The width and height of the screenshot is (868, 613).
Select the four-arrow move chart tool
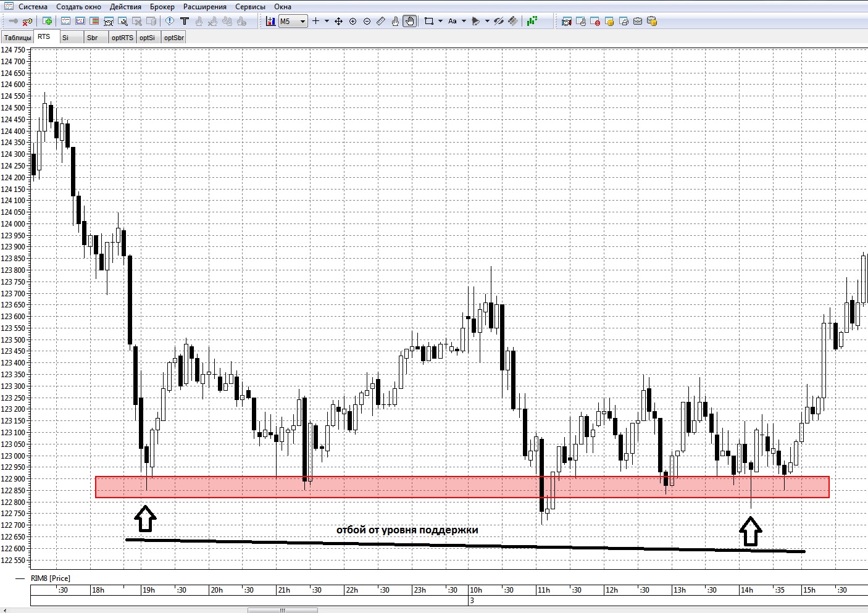click(338, 22)
